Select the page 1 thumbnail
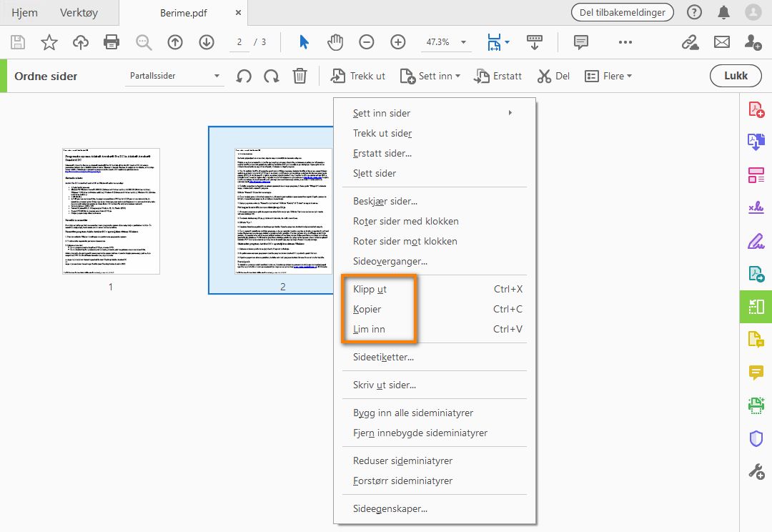 (111, 211)
